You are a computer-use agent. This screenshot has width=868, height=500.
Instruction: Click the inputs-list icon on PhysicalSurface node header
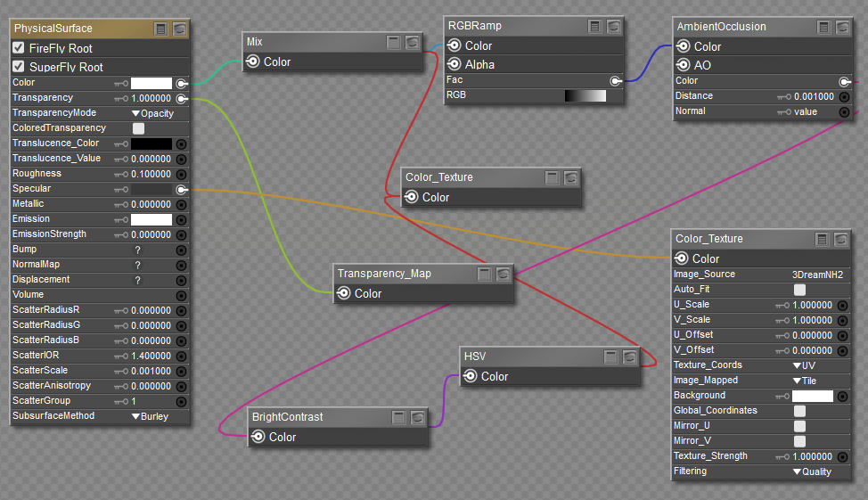pos(160,29)
